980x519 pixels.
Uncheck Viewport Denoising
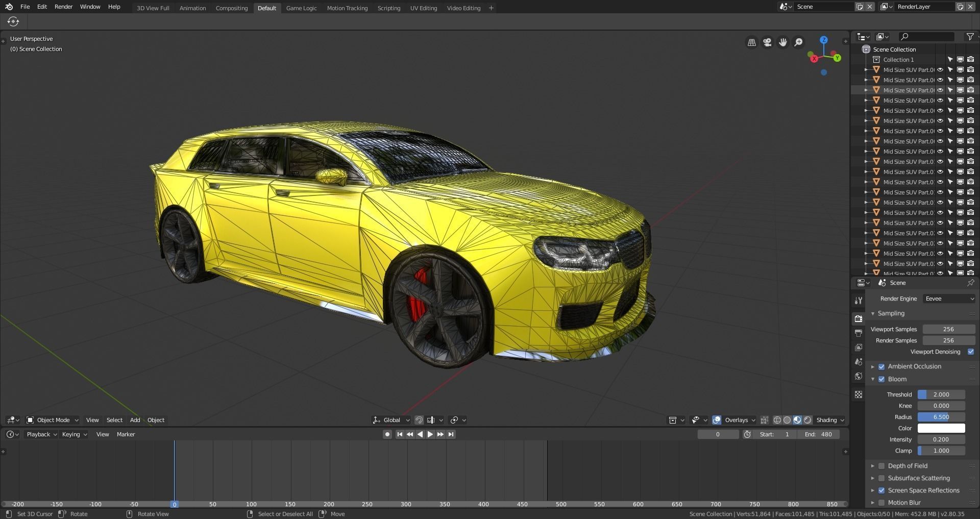971,352
